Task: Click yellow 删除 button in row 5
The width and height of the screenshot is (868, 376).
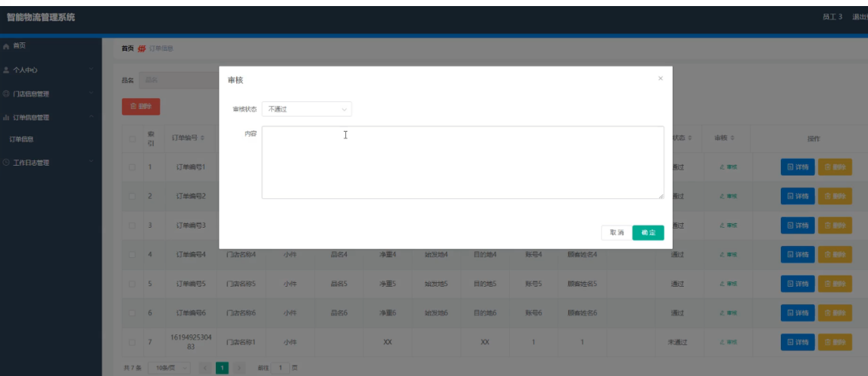Action: pyautogui.click(x=835, y=284)
